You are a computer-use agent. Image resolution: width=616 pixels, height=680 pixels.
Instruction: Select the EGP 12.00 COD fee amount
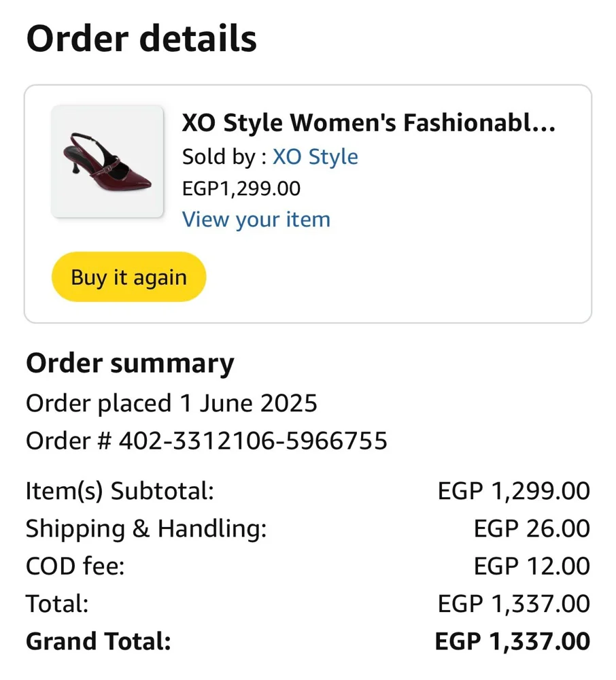pos(532,566)
